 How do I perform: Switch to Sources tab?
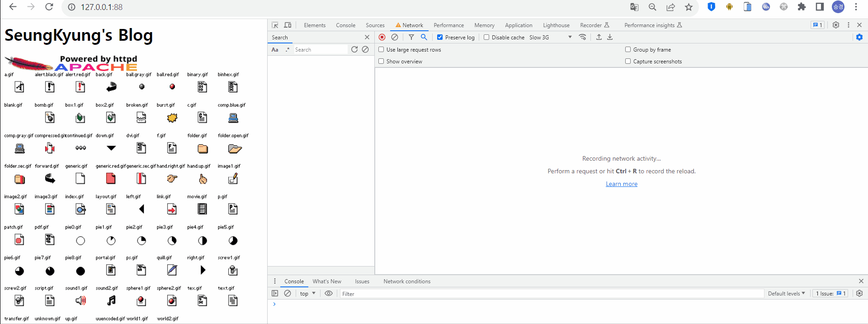pos(375,25)
